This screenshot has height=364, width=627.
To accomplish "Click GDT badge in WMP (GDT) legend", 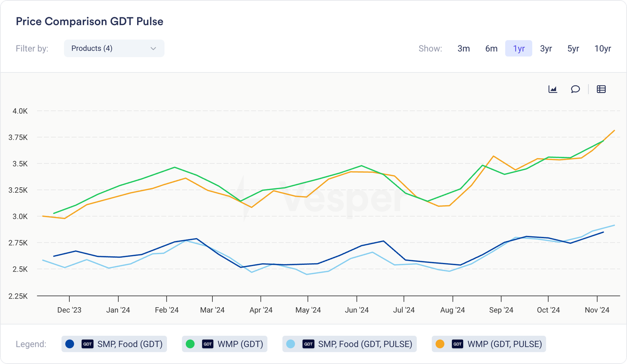I will 208,344.
